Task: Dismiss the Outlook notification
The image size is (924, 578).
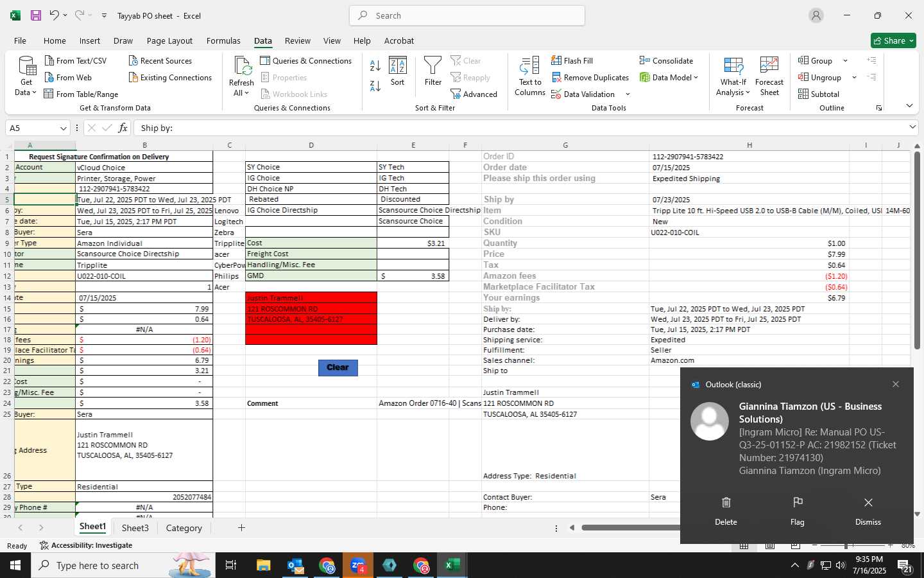Action: tap(868, 511)
